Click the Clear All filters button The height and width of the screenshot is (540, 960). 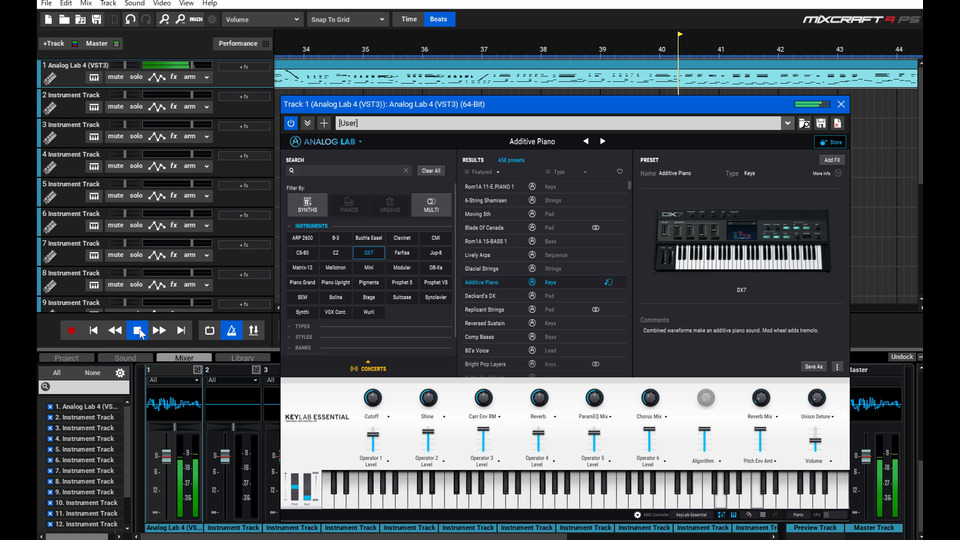pyautogui.click(x=431, y=171)
